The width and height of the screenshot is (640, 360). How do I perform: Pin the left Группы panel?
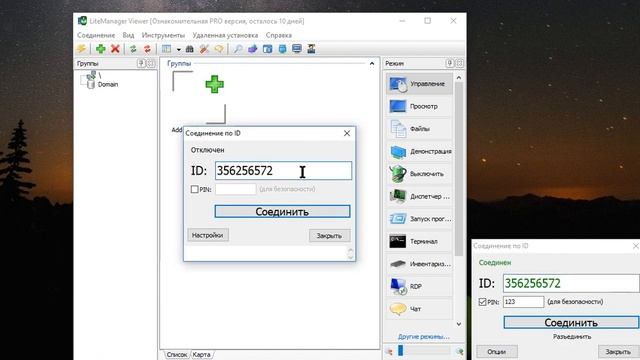(141, 63)
